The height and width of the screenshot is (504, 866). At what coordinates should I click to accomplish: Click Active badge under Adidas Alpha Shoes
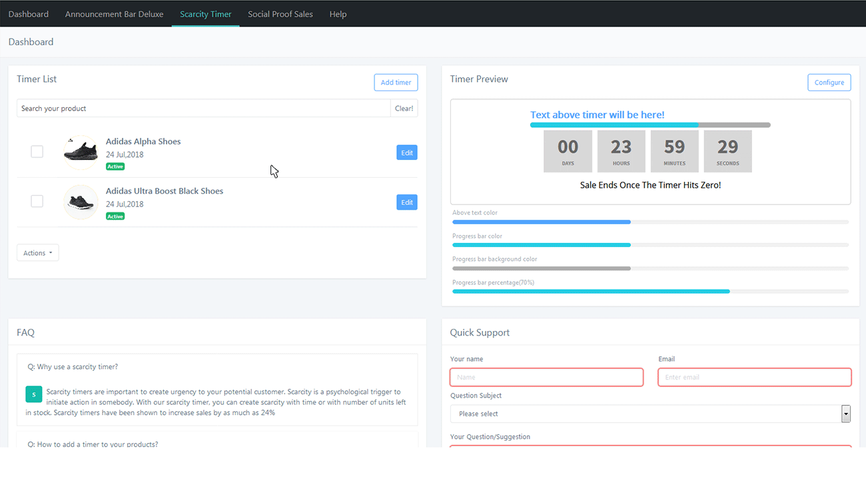click(115, 166)
